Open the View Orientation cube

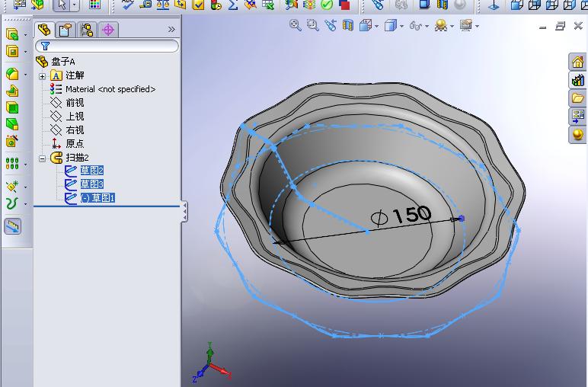pos(366,25)
